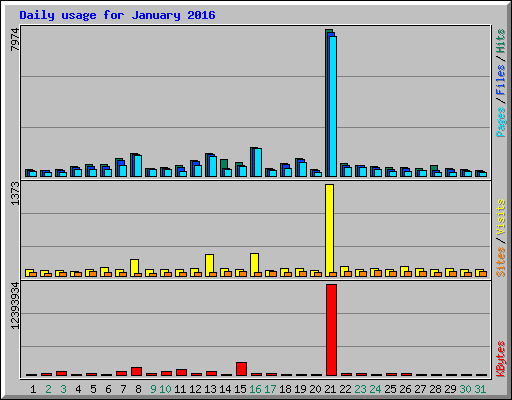Click the day '11' axis label
This screenshot has height=400, width=512.
point(180,389)
